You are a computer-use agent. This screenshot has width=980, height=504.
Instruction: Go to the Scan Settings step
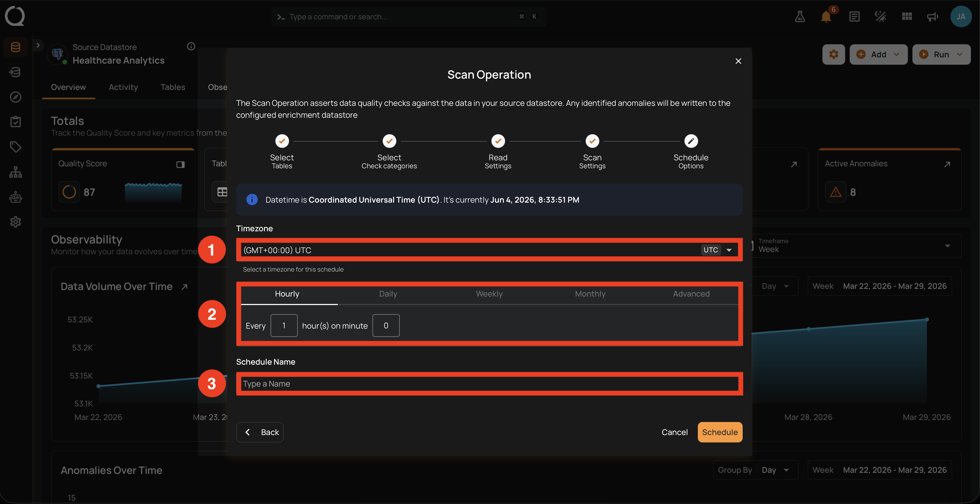(592, 151)
